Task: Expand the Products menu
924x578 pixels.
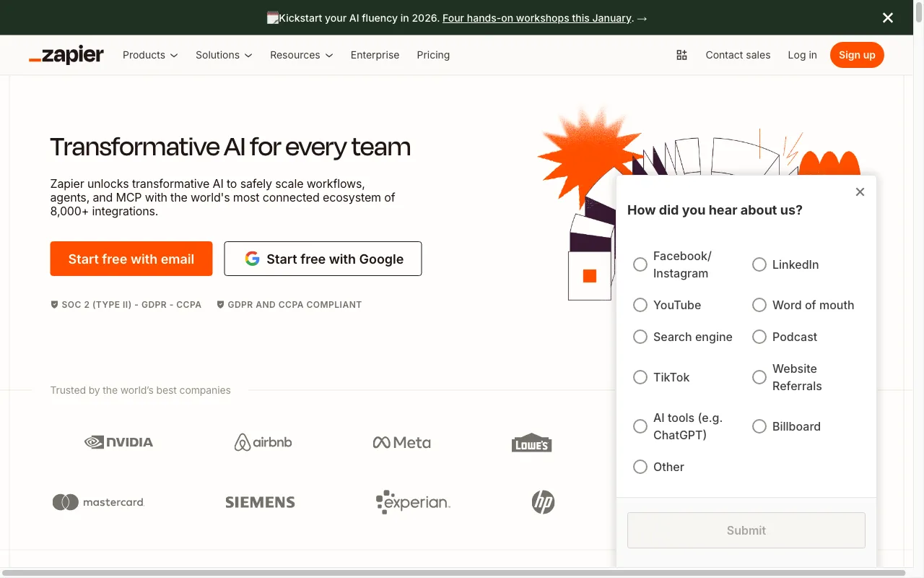Action: pyautogui.click(x=150, y=55)
